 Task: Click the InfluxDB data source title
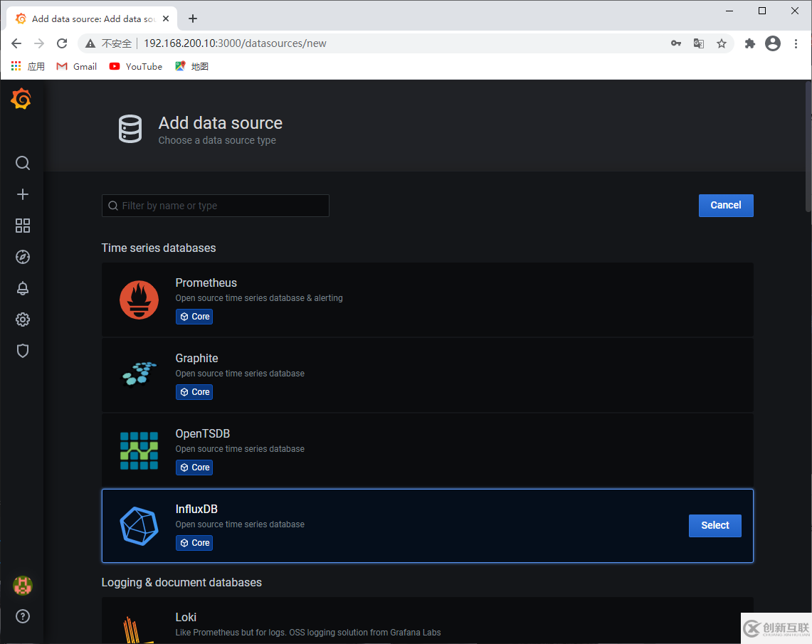pos(196,509)
